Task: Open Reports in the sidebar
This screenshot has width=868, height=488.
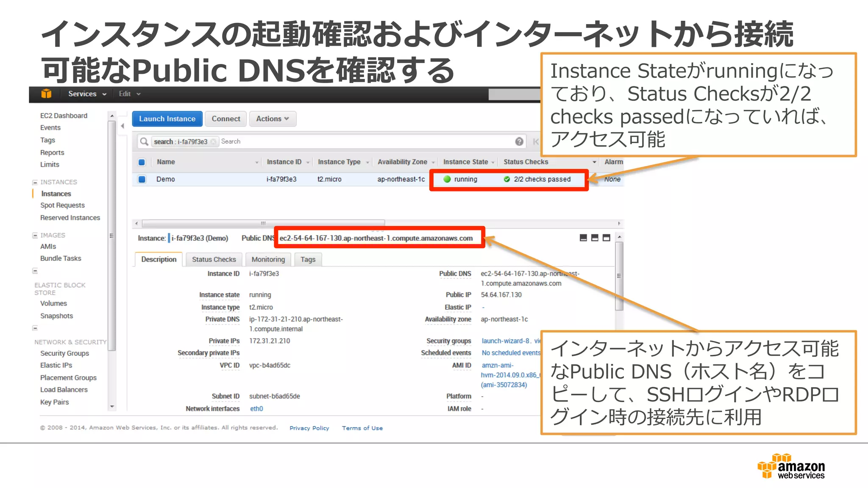Action: tap(52, 152)
